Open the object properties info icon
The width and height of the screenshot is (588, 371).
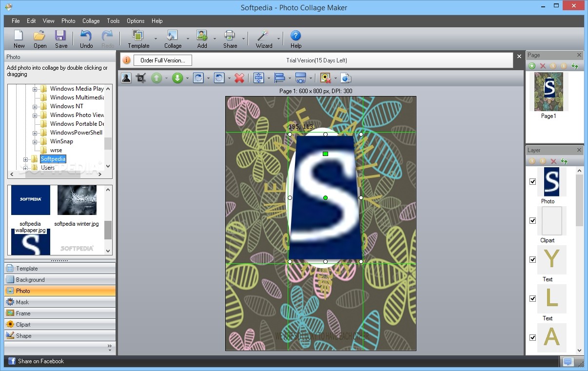(346, 78)
